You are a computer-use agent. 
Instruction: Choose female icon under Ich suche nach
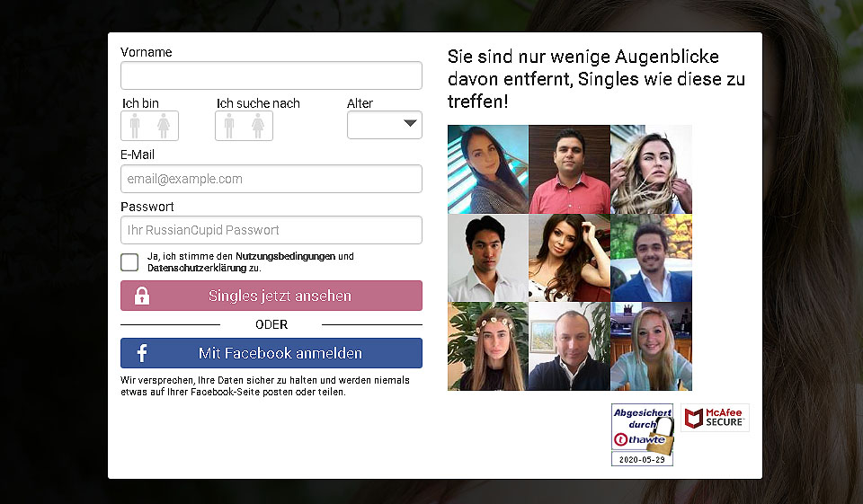tap(258, 126)
